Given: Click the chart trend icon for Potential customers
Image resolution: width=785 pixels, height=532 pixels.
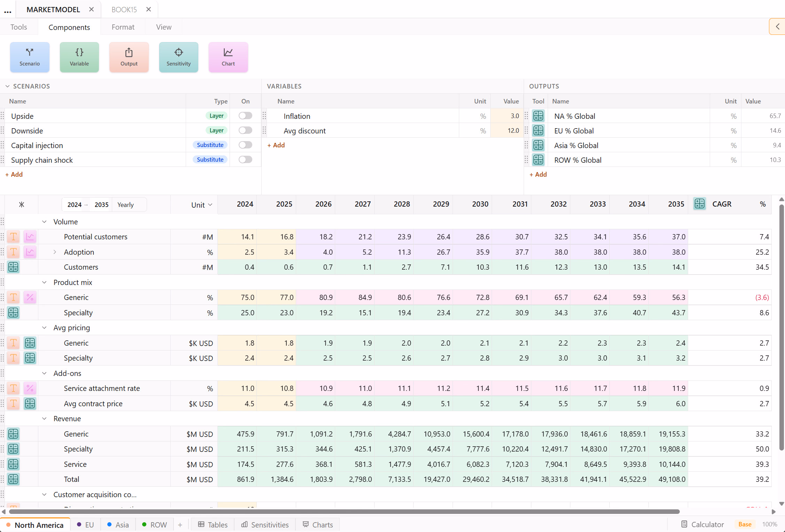Looking at the screenshot, I should click(30, 237).
